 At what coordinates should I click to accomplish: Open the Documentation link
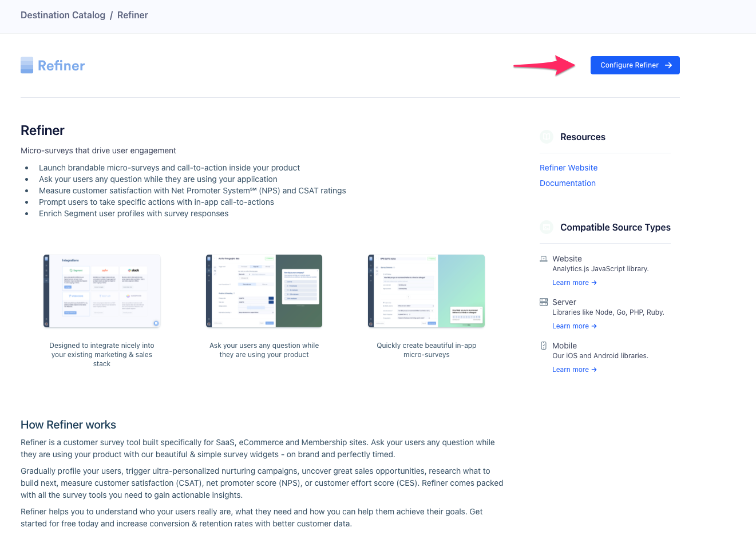click(x=568, y=183)
